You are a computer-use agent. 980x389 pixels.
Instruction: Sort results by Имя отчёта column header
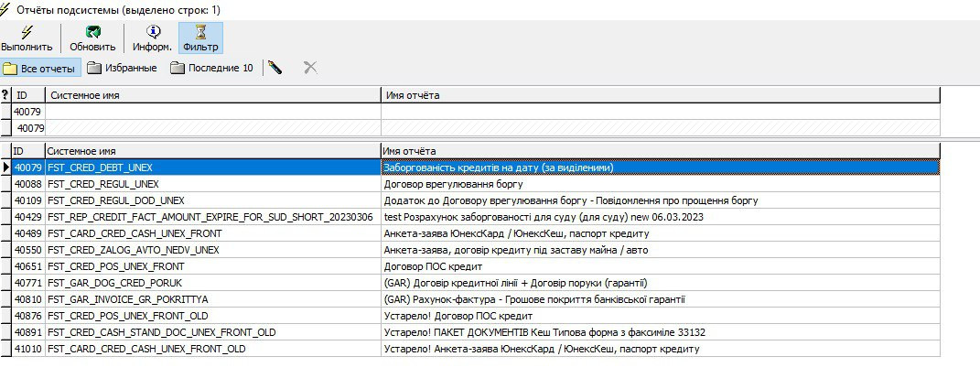point(659,150)
